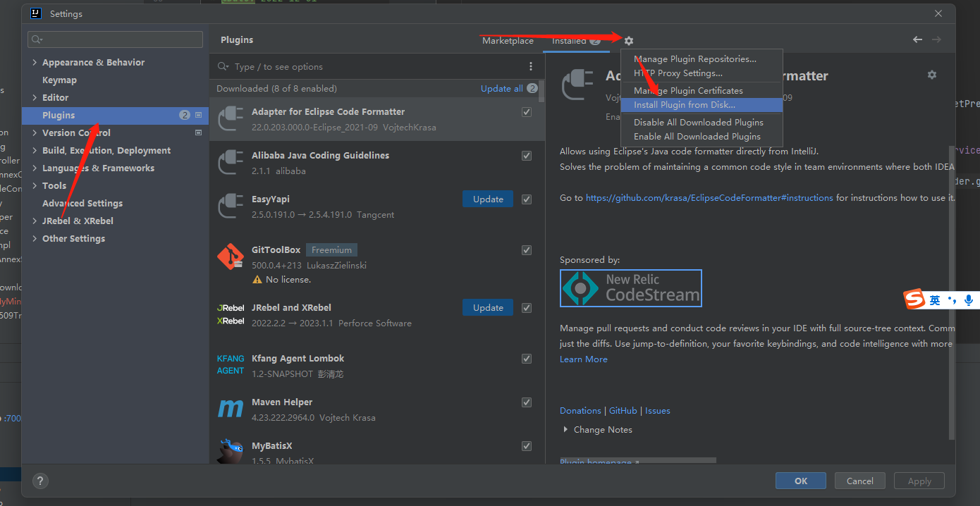This screenshot has height=506, width=980.
Task: Click the back navigation arrow
Action: click(917, 39)
